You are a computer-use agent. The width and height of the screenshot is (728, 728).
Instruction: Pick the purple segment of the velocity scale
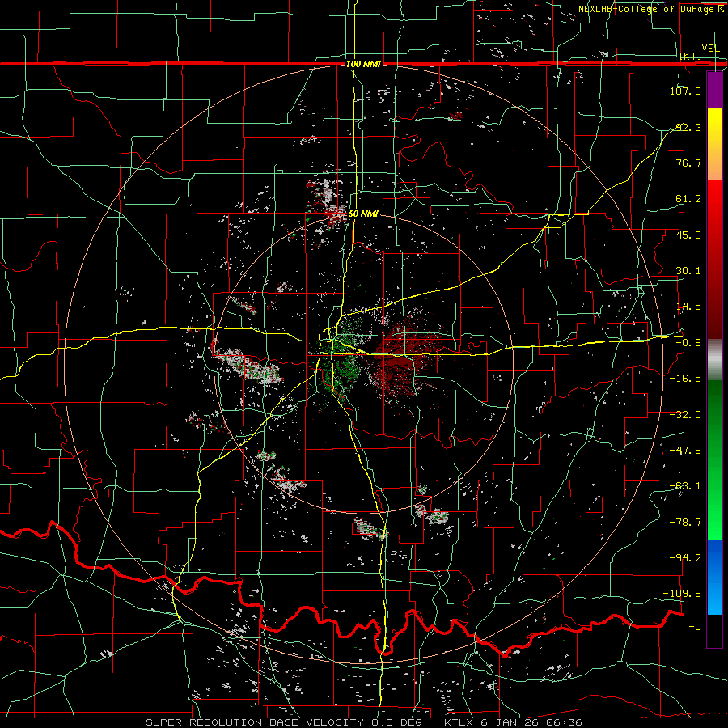coord(714,91)
